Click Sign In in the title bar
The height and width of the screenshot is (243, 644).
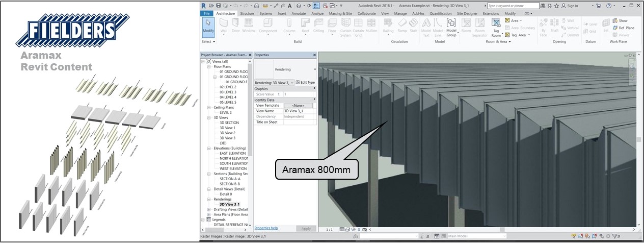tap(569, 6)
